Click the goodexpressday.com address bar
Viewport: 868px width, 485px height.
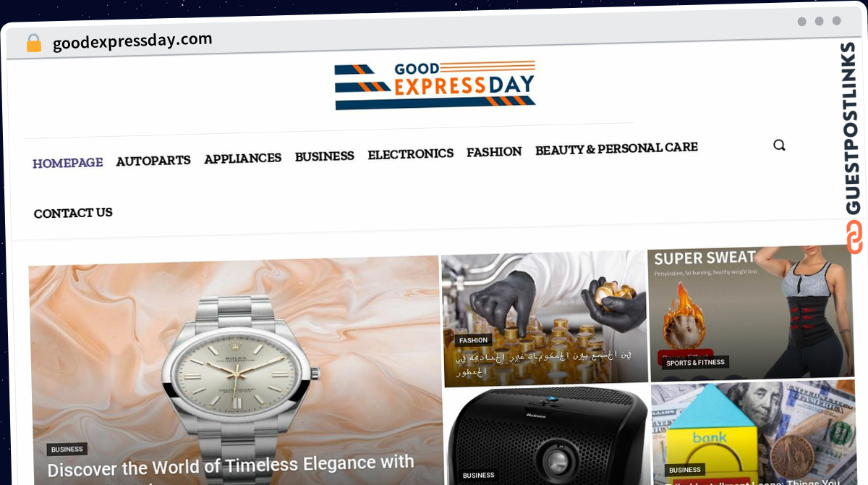[132, 41]
